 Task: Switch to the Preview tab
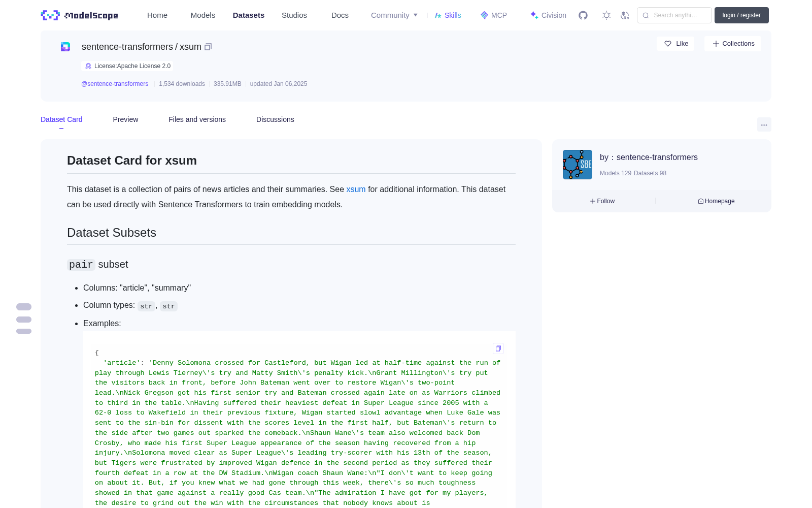click(125, 119)
